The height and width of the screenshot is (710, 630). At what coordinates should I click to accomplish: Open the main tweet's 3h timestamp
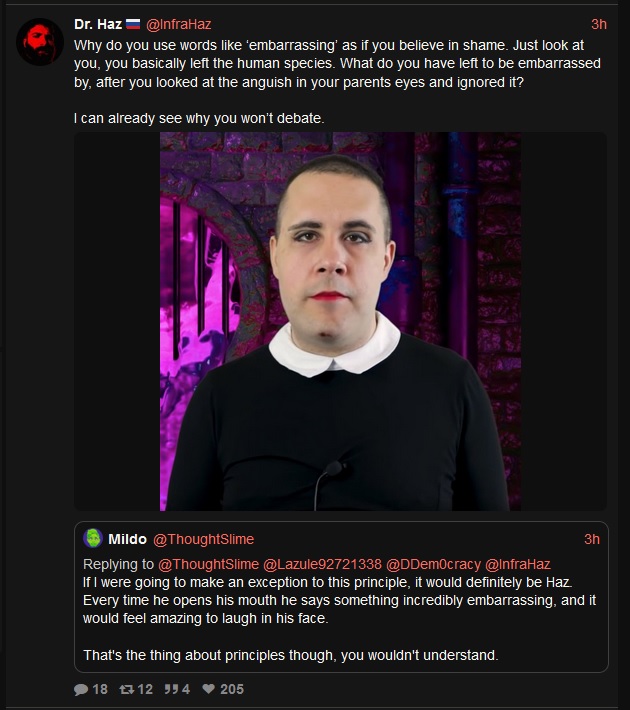point(599,24)
